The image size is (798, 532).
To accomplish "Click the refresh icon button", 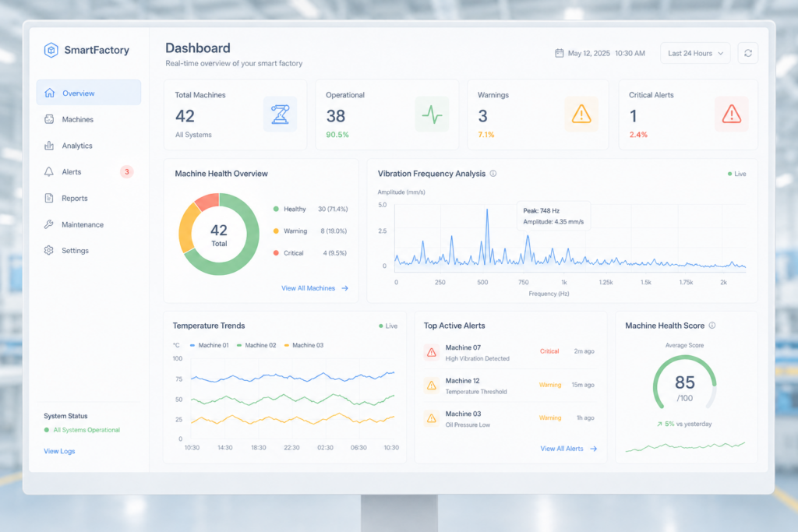I will point(748,53).
